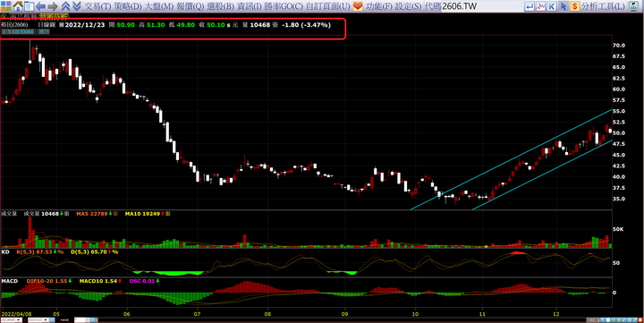
Task: Toggle the arrow pointer cursor tool
Action: point(563,6)
